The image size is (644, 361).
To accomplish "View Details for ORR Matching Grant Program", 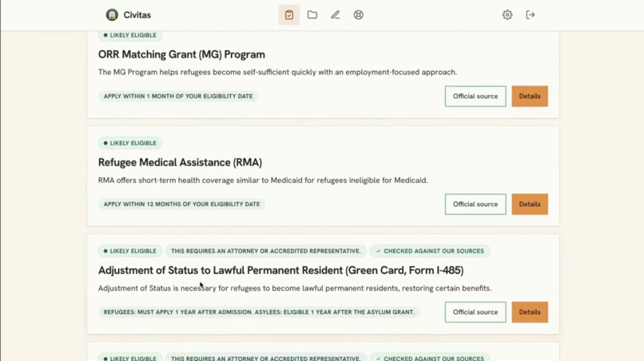I will 530,96.
